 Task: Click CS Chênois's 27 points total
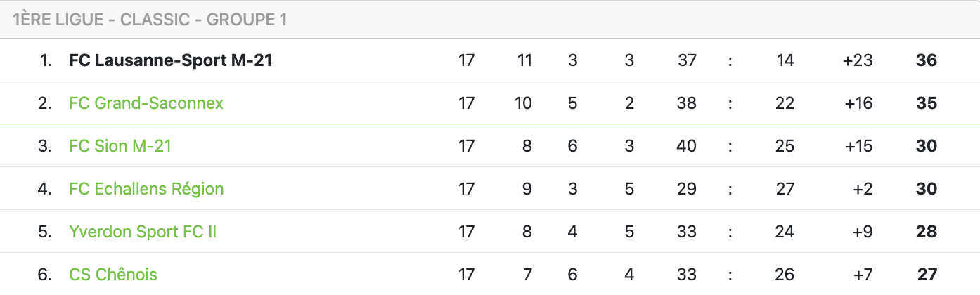click(x=927, y=275)
